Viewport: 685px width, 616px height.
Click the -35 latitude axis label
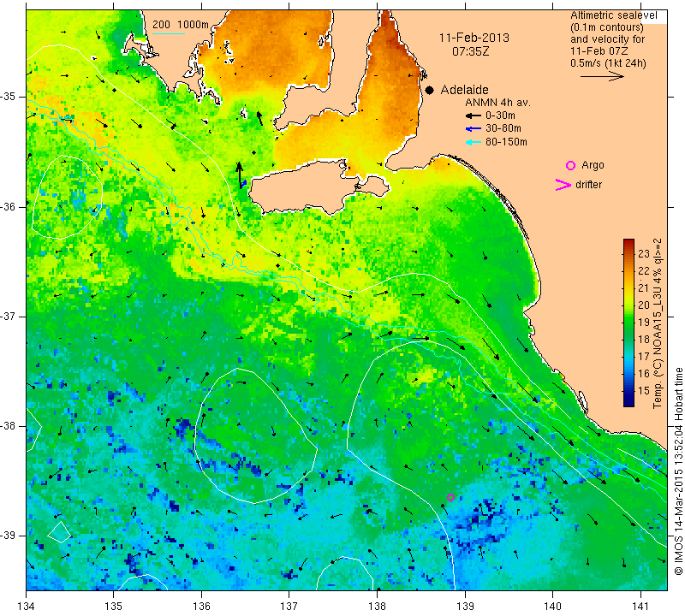pos(9,97)
